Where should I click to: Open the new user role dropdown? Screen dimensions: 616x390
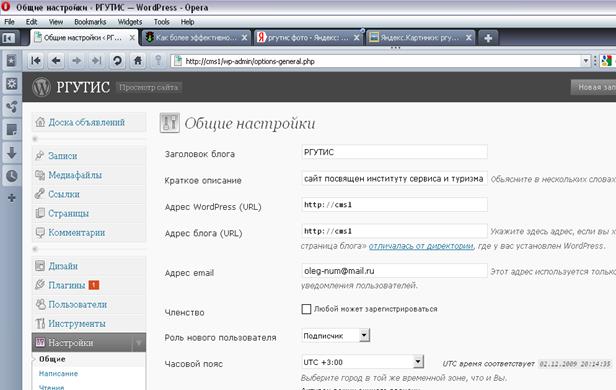point(336,335)
